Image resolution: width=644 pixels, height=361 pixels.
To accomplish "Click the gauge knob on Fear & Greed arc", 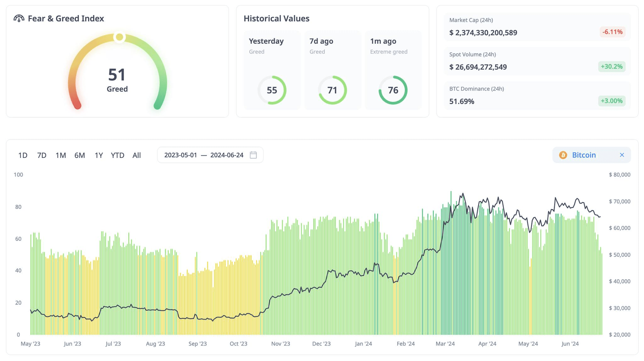I will coord(119,37).
